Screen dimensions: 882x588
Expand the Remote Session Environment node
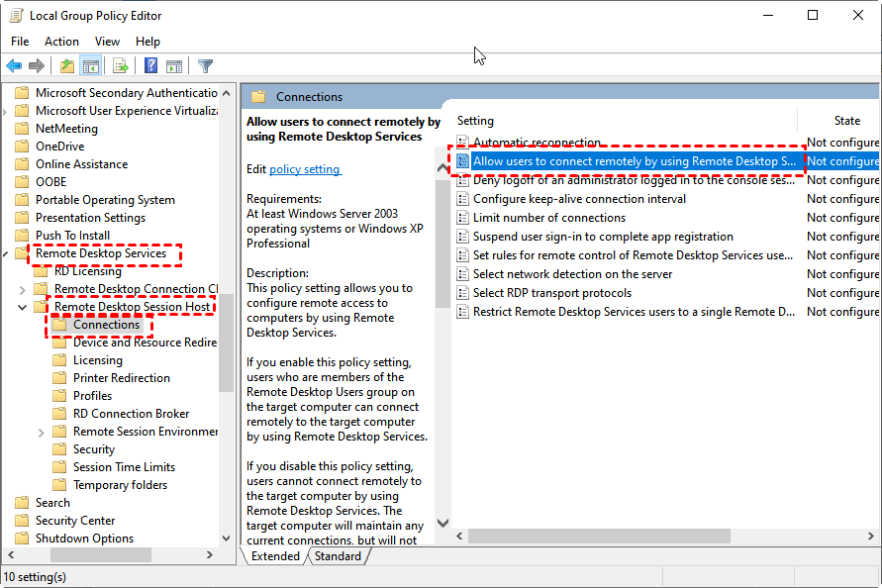pyautogui.click(x=41, y=433)
